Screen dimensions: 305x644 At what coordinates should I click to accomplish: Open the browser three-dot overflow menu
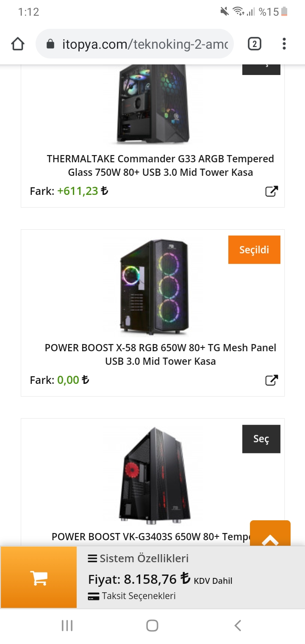pyautogui.click(x=284, y=43)
